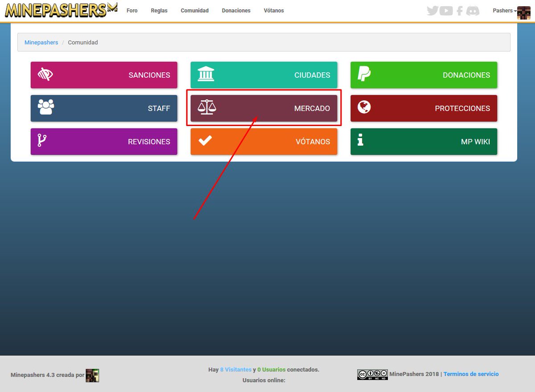Click the balance scale Mercado icon

pos(207,107)
